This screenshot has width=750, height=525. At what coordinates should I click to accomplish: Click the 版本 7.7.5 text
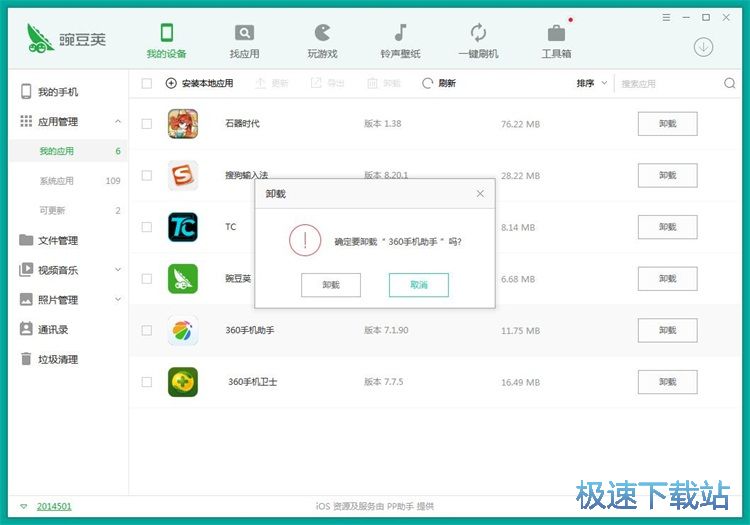click(x=384, y=382)
